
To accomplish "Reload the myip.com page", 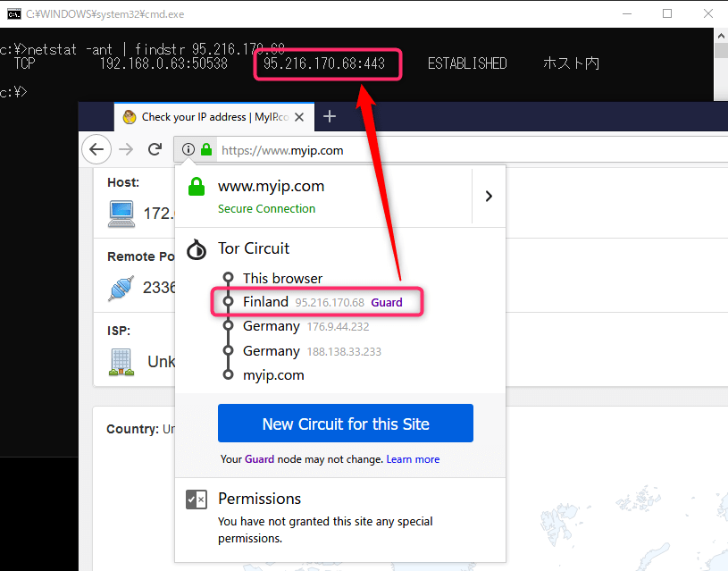I will pyautogui.click(x=155, y=149).
